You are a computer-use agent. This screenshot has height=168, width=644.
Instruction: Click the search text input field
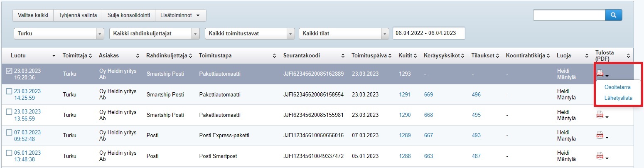coord(569,15)
